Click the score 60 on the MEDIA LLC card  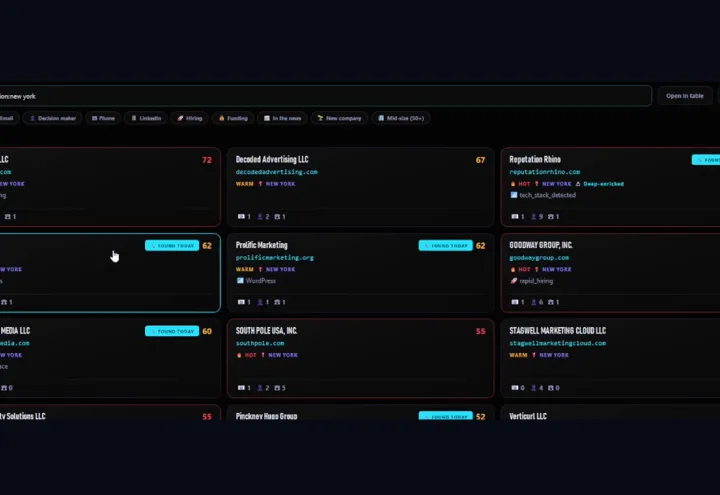coord(207,331)
